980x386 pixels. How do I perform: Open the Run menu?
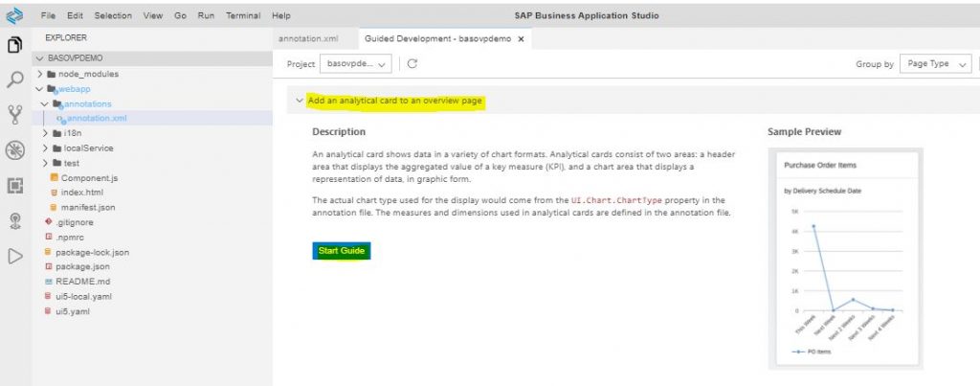(x=207, y=15)
